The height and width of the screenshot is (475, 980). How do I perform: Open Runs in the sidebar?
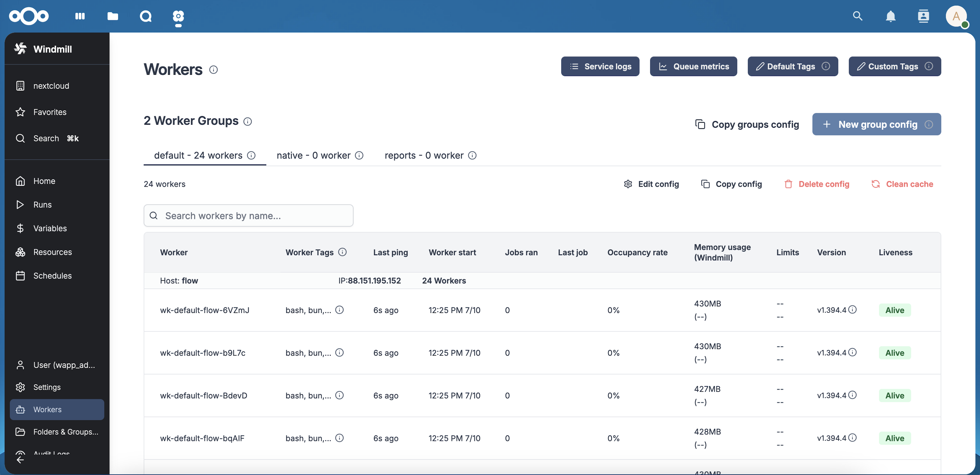point(42,205)
